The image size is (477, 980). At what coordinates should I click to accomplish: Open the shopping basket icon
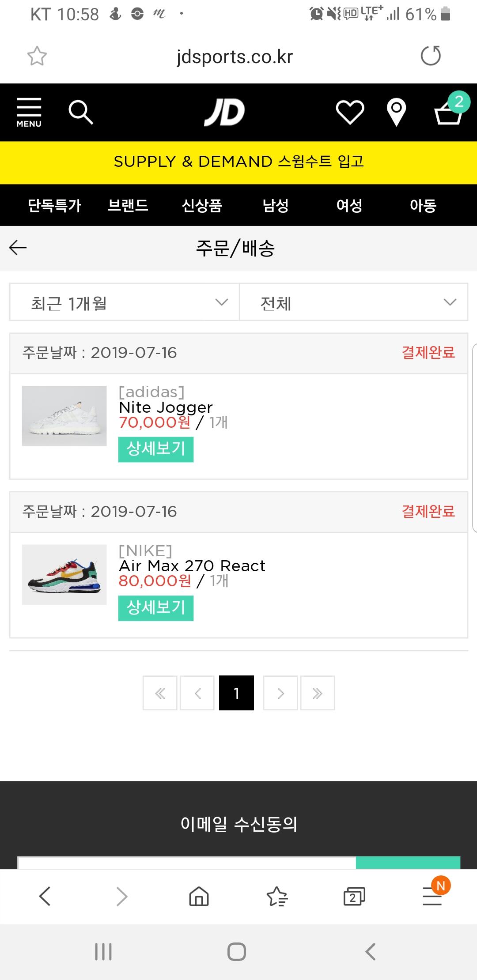[x=449, y=112]
